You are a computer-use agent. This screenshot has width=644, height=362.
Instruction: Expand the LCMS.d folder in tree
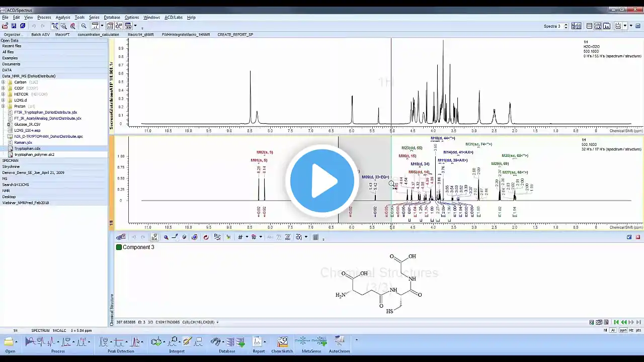coord(3,100)
